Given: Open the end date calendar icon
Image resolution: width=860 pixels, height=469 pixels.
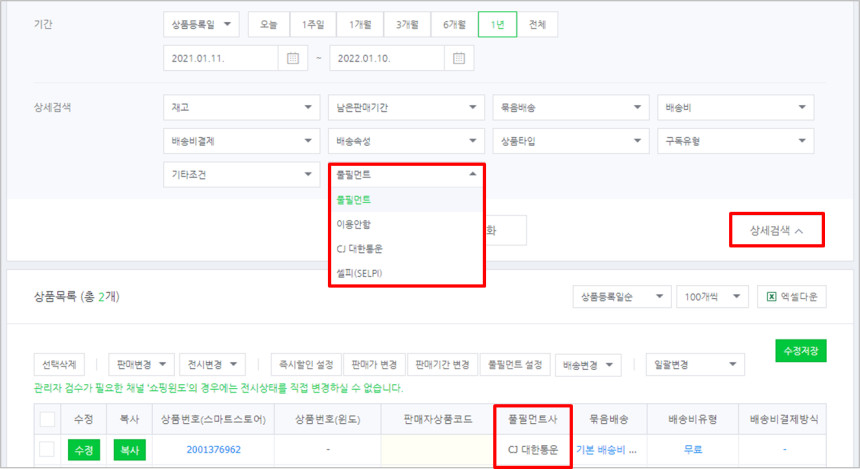Looking at the screenshot, I should click(459, 58).
